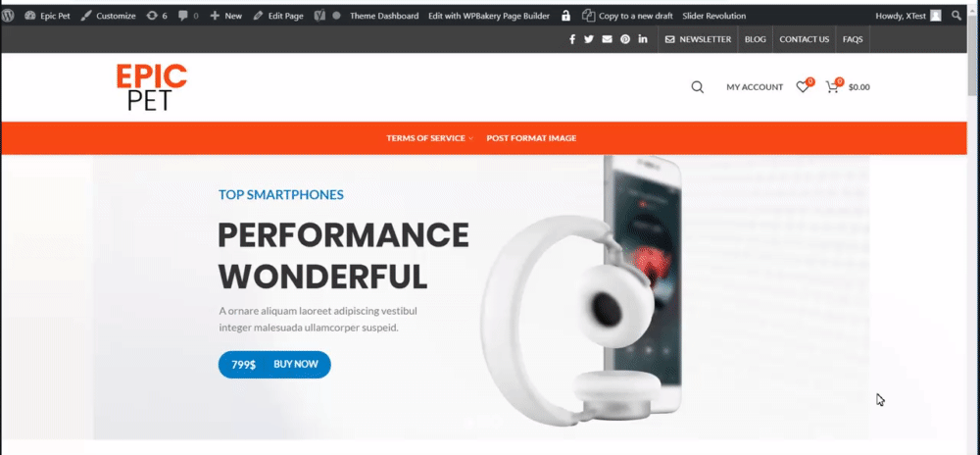Click the LinkedIn social icon

tap(643, 39)
